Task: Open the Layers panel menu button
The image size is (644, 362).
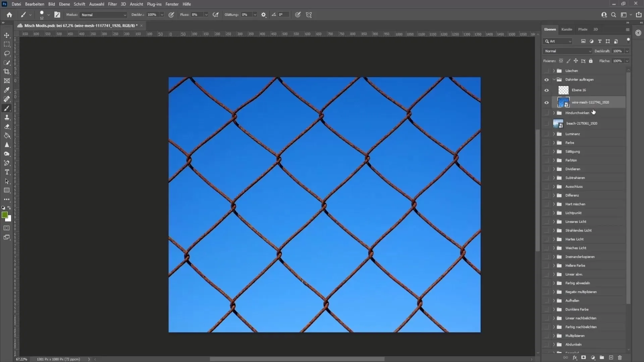Action: tap(628, 29)
